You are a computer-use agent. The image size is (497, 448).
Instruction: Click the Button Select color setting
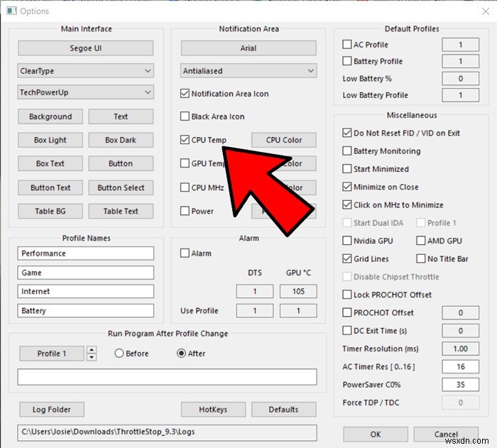coord(121,187)
